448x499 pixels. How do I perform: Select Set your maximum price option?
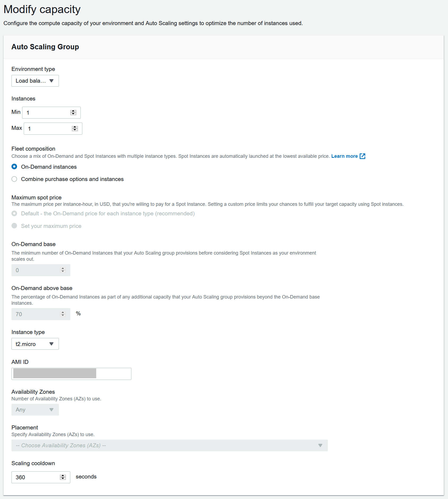[14, 226]
